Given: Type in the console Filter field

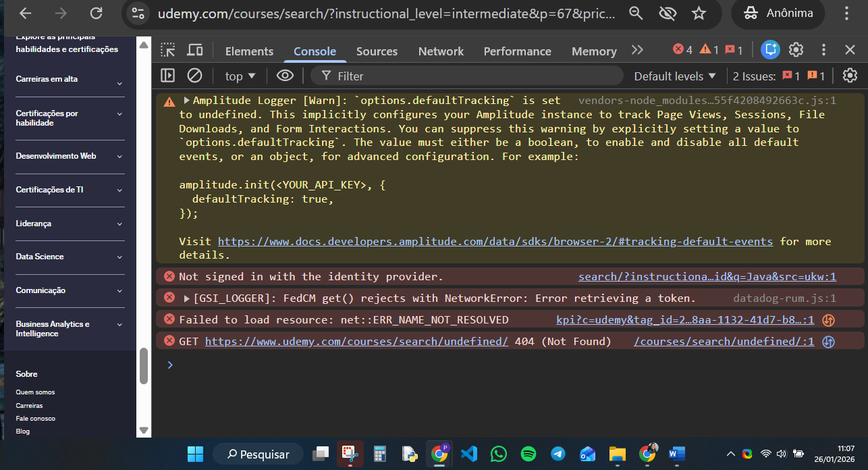Looking at the screenshot, I should pyautogui.click(x=472, y=76).
